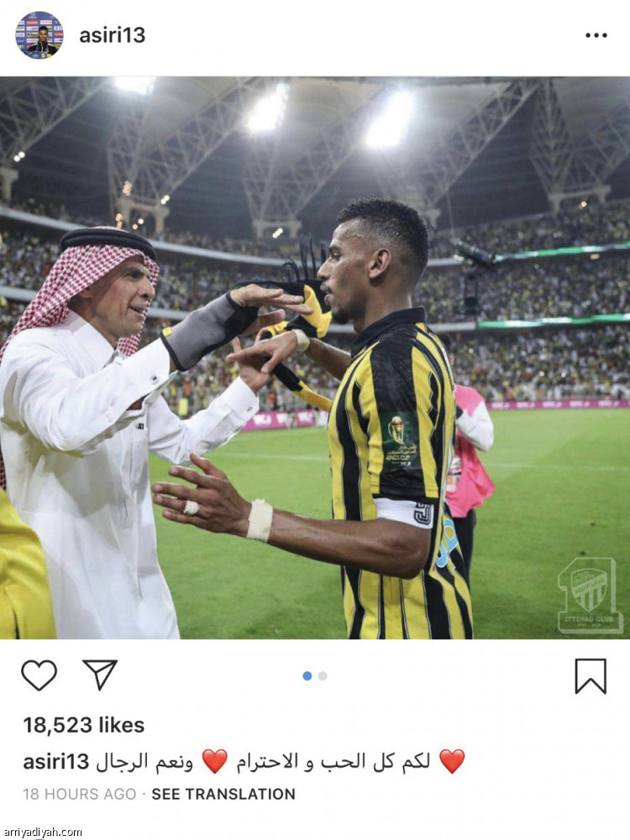Select the blue active carousel dot
Screen dimensions: 630x840
coord(307,676)
